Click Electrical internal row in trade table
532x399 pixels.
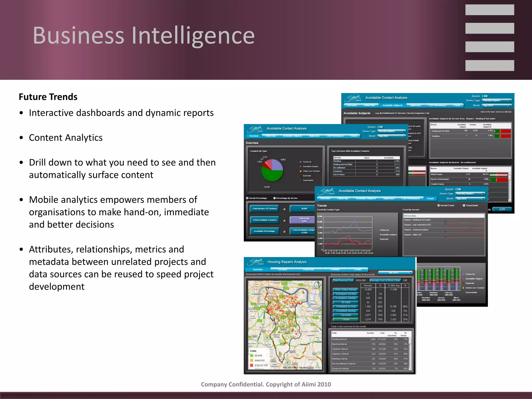(370, 344)
